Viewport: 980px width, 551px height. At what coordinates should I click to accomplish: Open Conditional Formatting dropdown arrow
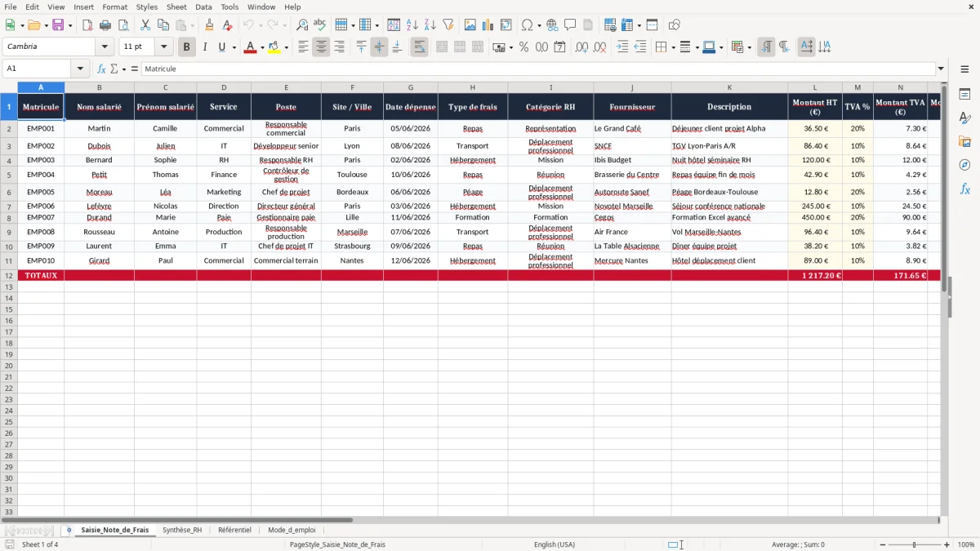tap(749, 47)
